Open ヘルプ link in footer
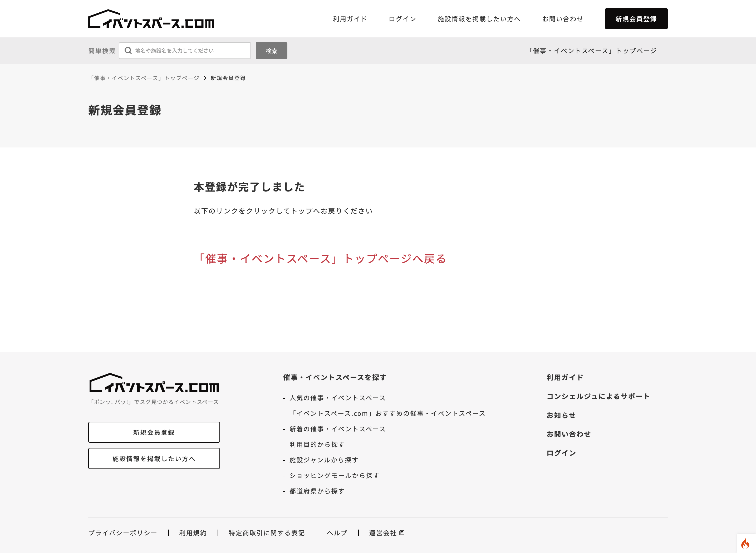The width and height of the screenshot is (756, 553). [337, 533]
